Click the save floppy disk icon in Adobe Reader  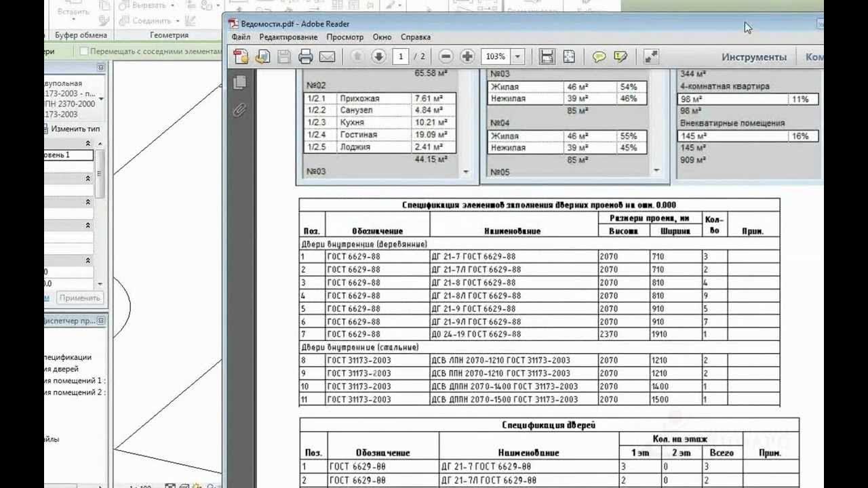pos(284,56)
